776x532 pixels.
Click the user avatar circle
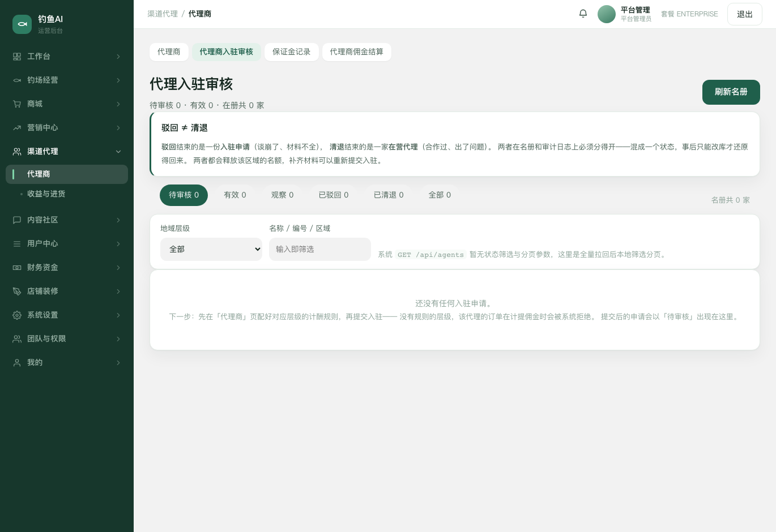[x=607, y=14]
